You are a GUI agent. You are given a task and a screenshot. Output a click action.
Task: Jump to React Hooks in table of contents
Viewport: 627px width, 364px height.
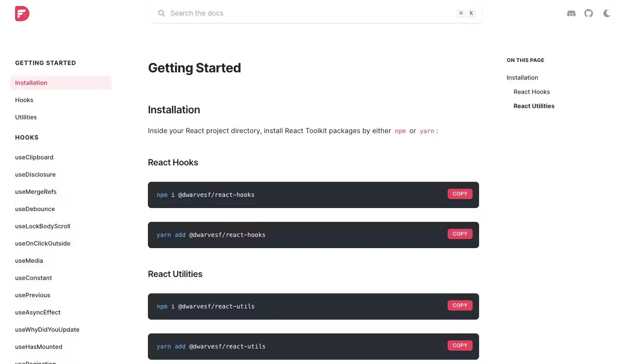pos(532,92)
